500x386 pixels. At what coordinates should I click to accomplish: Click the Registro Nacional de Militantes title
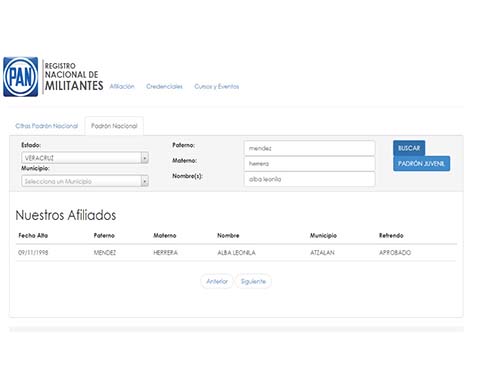point(74,77)
